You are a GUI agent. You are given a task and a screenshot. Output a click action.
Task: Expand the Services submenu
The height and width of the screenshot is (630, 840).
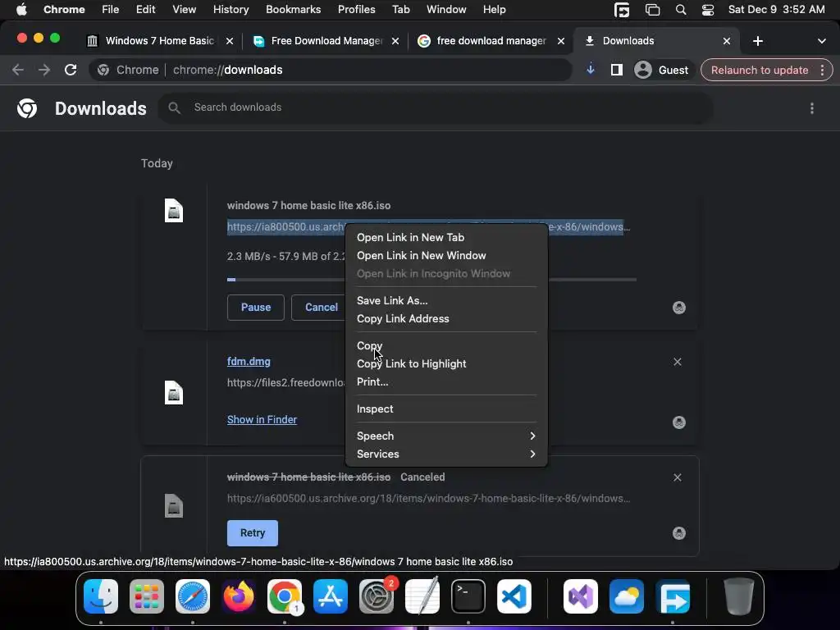(x=446, y=454)
